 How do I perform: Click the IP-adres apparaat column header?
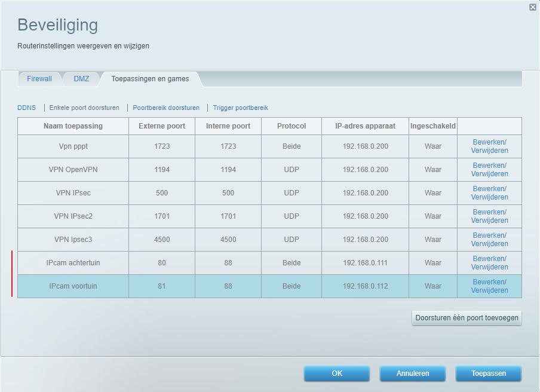point(365,126)
